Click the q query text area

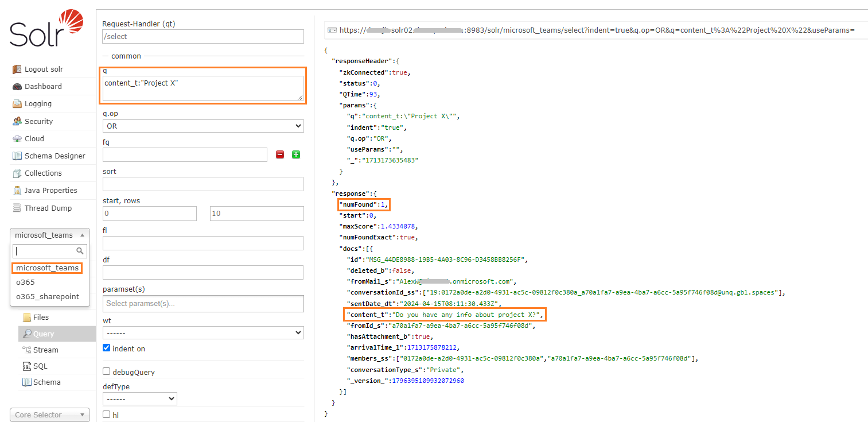pyautogui.click(x=203, y=88)
